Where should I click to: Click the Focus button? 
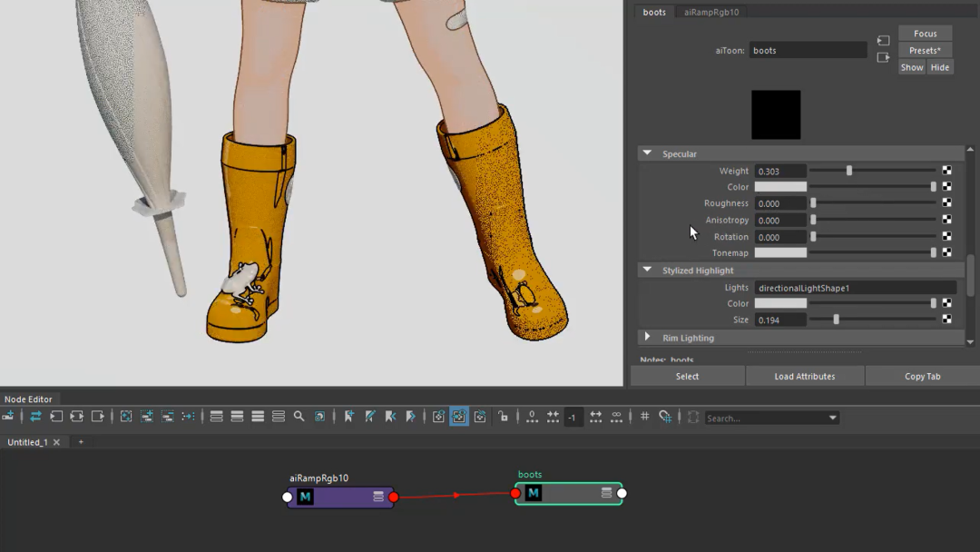tap(925, 34)
